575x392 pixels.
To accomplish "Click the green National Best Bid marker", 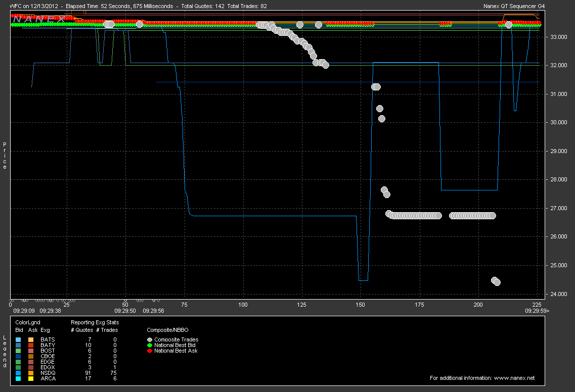I will coord(150,345).
